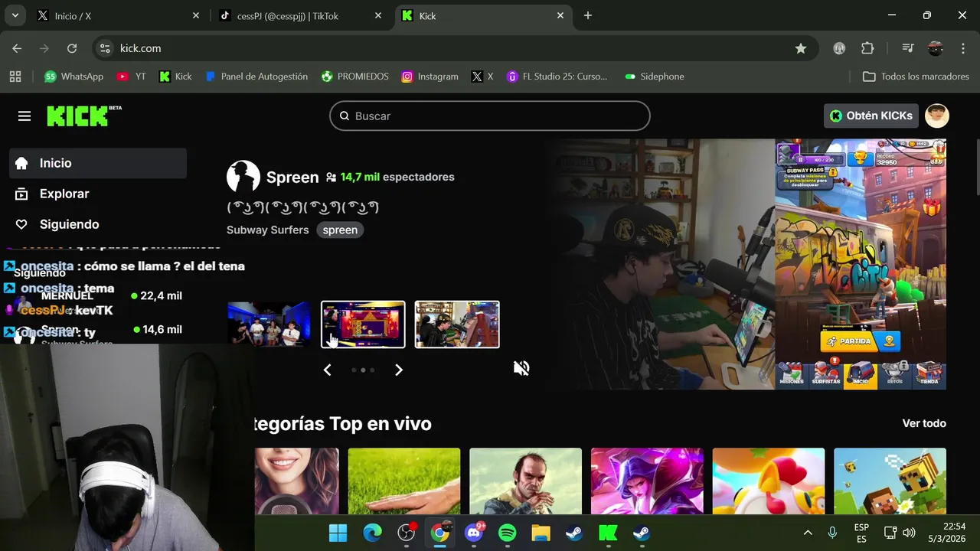
Task: Select the third carousel stream thumbnail
Action: [x=457, y=324]
